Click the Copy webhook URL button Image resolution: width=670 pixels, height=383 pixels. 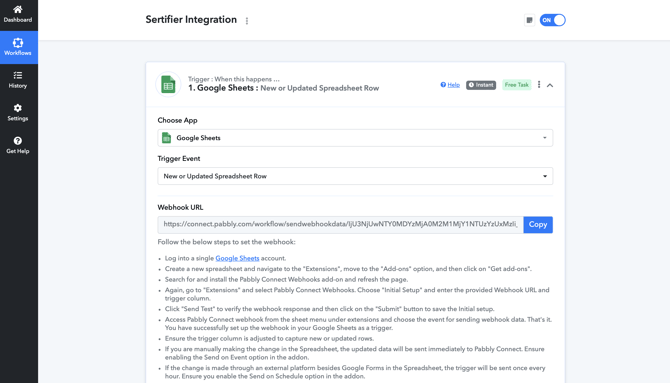pos(538,224)
